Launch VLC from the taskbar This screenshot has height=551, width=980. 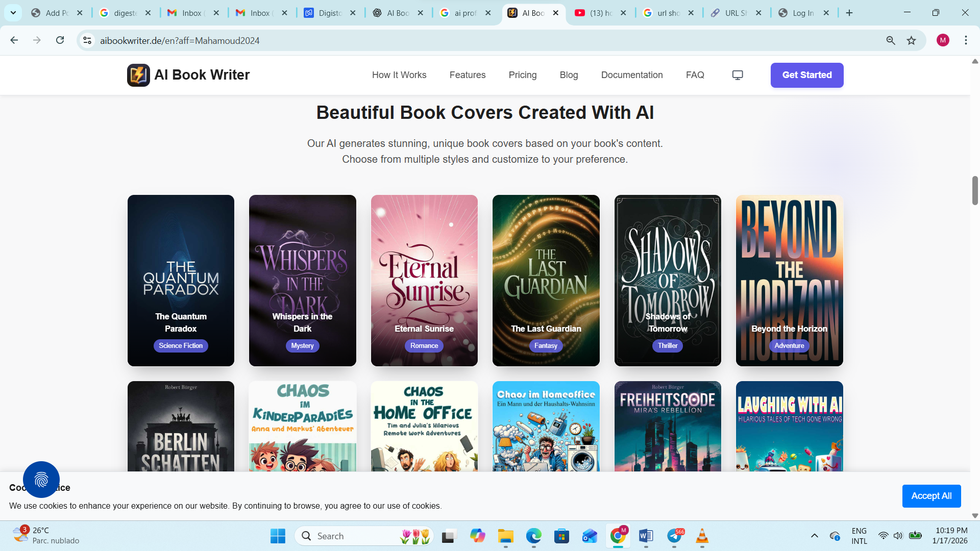[702, 536]
